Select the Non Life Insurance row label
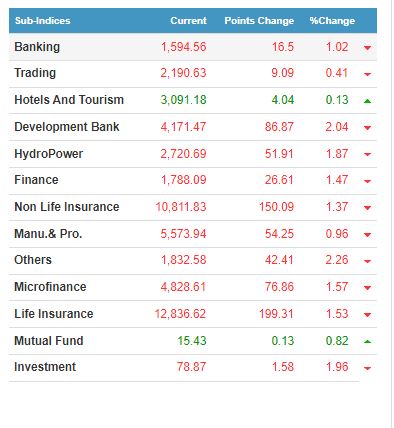Viewport: 394px width, 428px height. click(67, 207)
